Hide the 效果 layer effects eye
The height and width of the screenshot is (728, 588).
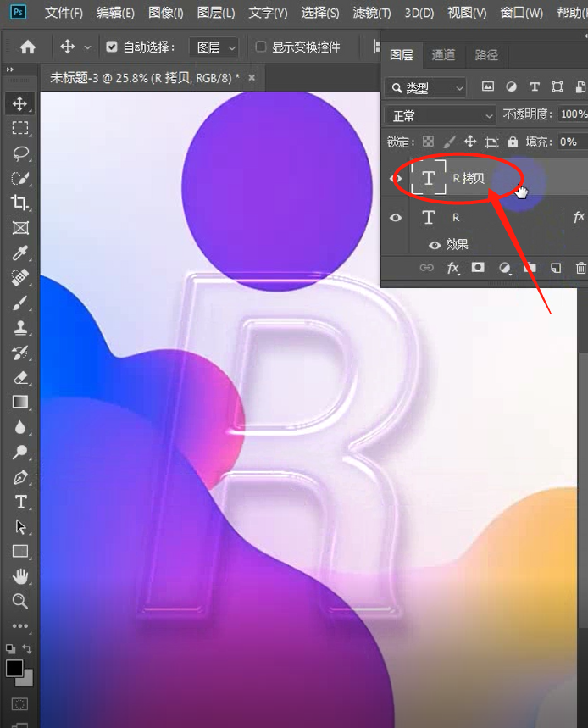(x=435, y=245)
